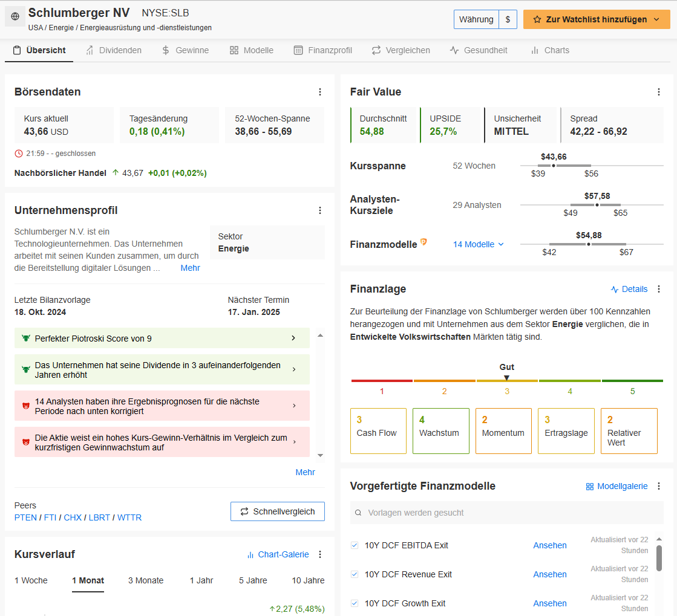Open the Unternehmensprofil three-dot menu
The width and height of the screenshot is (677, 616).
[x=320, y=210]
